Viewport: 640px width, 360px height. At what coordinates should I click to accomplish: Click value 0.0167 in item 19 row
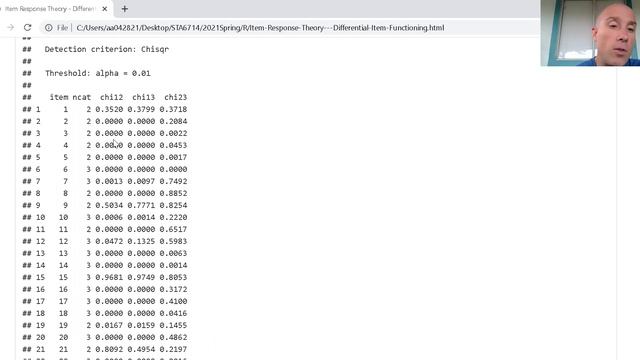pos(109,325)
